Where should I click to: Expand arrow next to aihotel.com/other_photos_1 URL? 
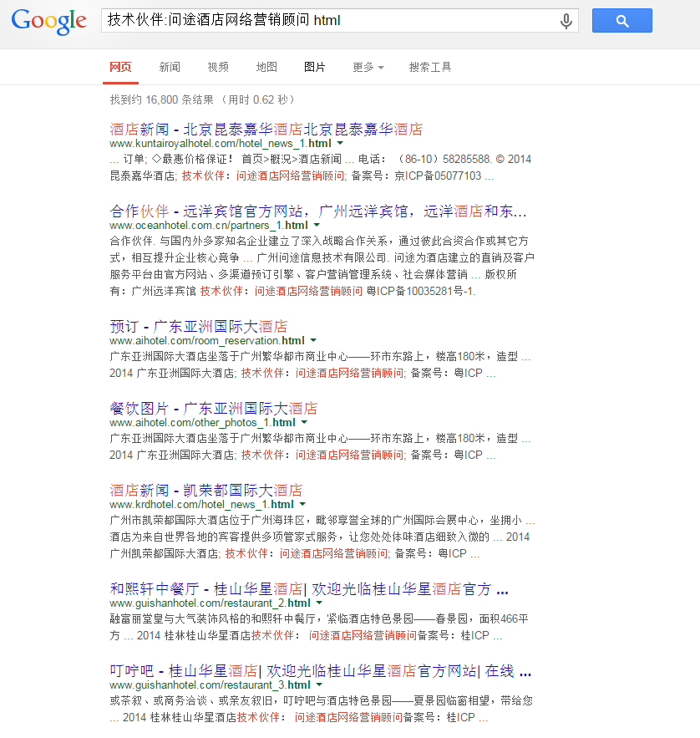click(304, 422)
